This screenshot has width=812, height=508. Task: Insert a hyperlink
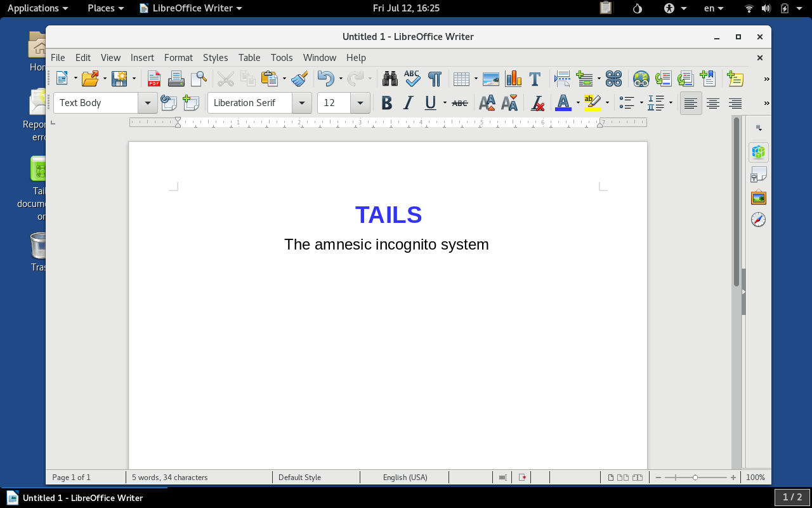pyautogui.click(x=641, y=79)
